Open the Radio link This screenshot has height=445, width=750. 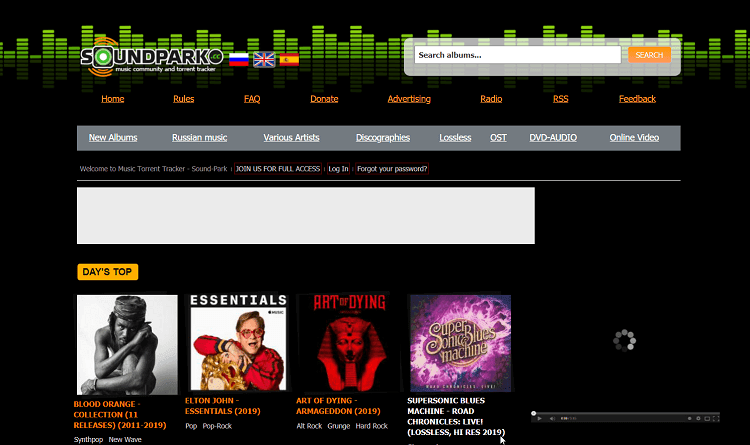tap(491, 99)
